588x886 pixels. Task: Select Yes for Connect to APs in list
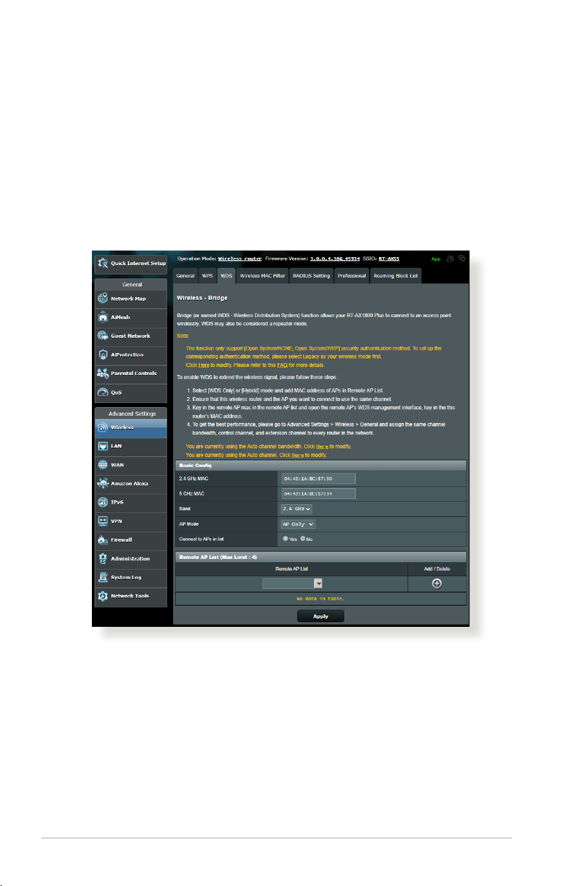286,539
